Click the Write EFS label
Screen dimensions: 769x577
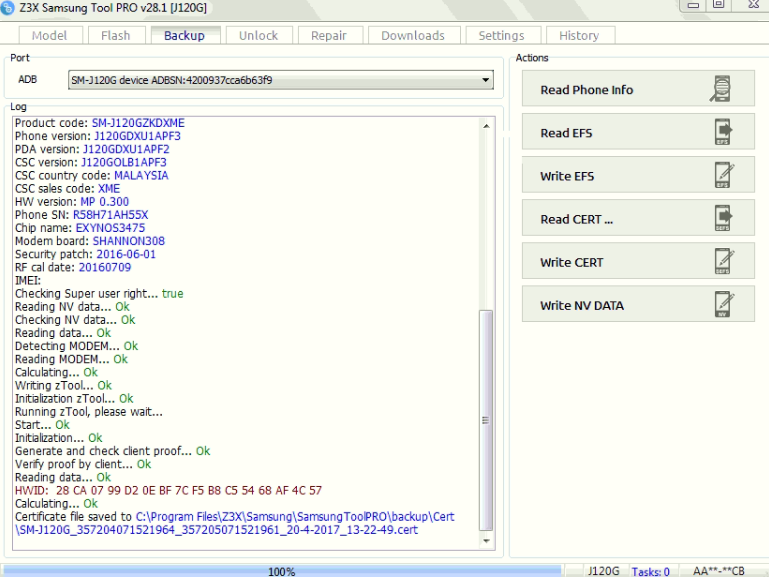[567, 176]
